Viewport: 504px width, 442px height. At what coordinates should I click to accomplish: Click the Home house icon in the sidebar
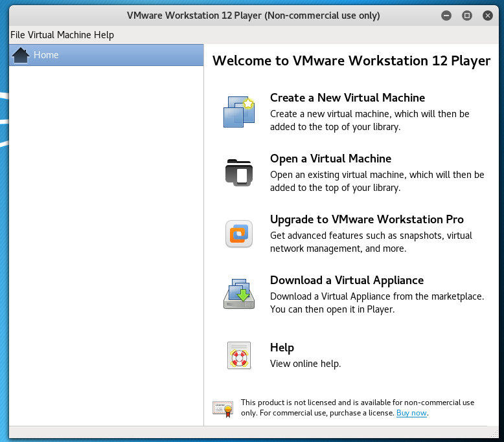21,55
